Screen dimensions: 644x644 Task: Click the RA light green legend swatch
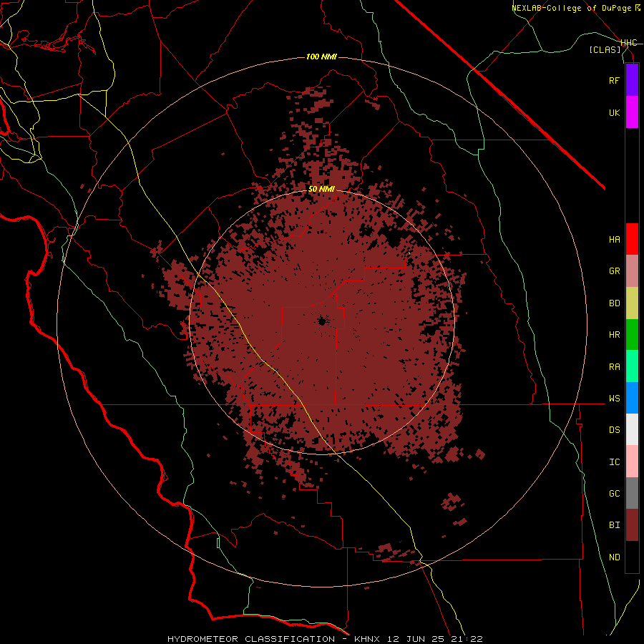[x=632, y=366]
